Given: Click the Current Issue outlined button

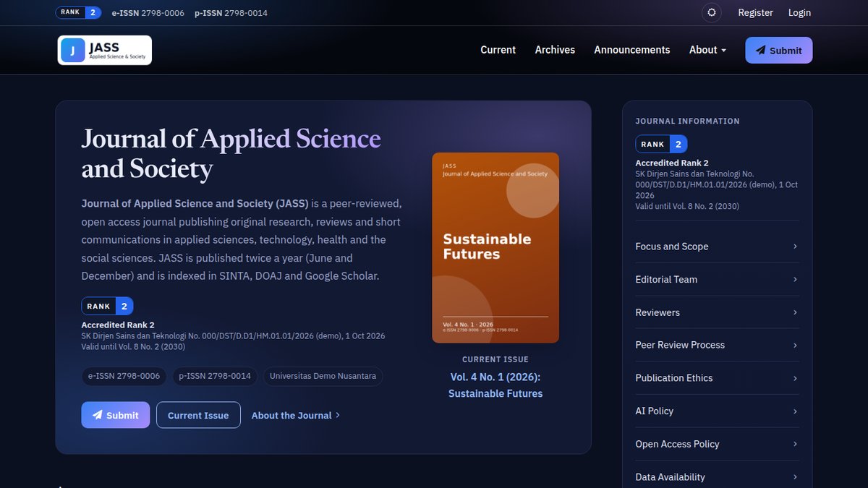Looking at the screenshot, I should click(198, 415).
